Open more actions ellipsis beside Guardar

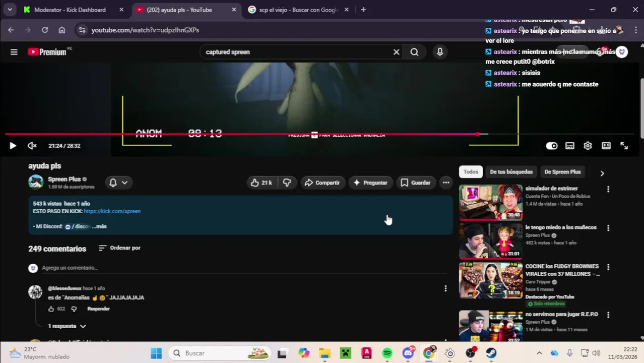click(x=446, y=183)
